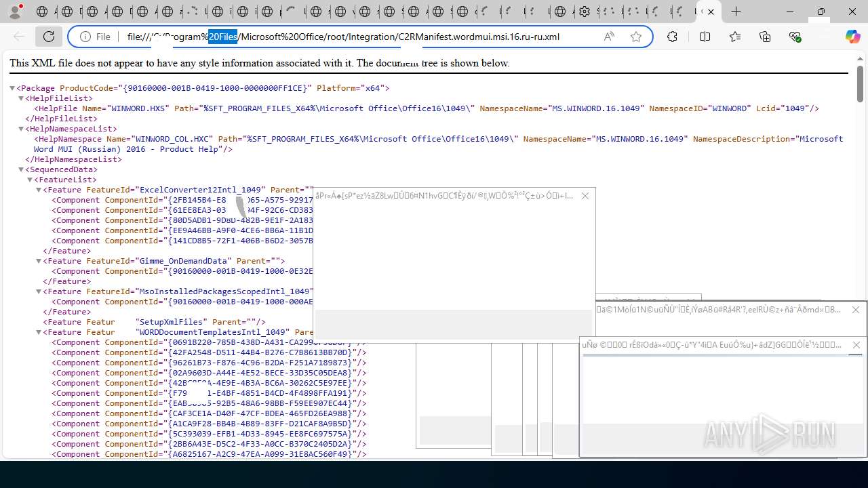Screen dimensions: 868x488
Task: Open a new tab with plus button
Action: (x=736, y=12)
